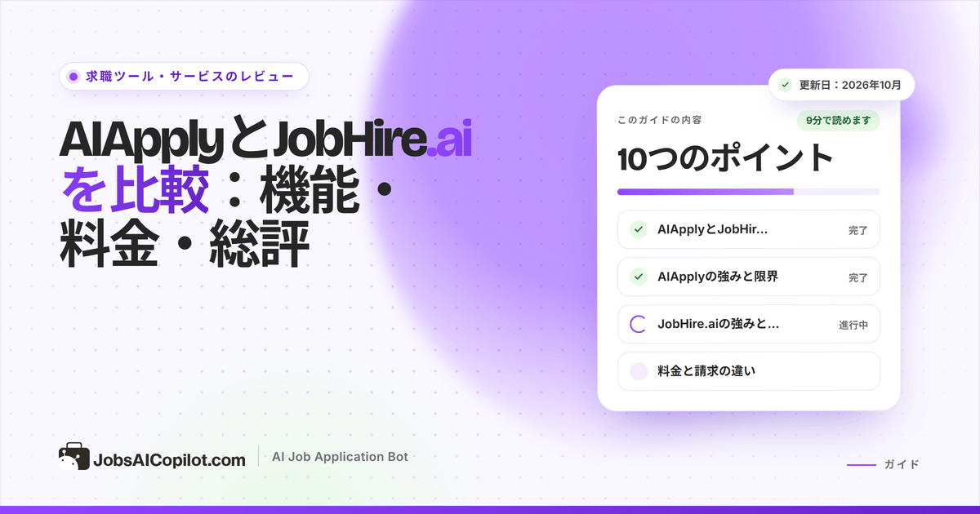Click the ガイド label at bottom right

click(x=902, y=465)
